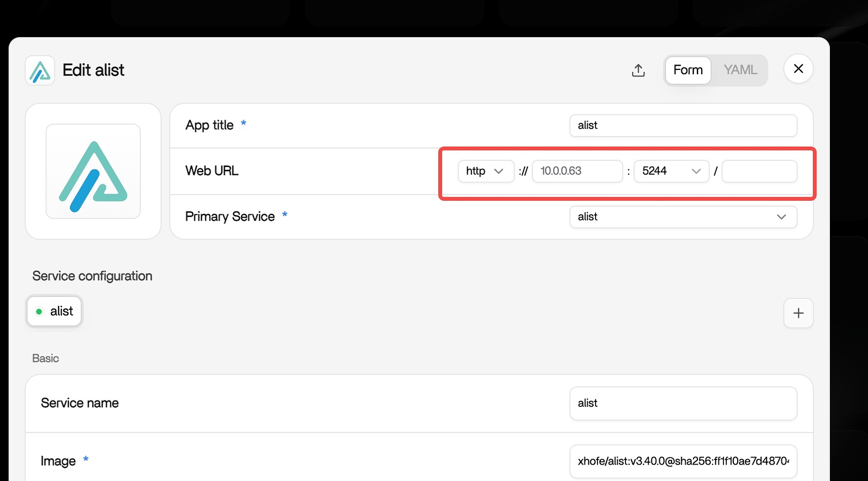The image size is (868, 481).
Task: Switch to the Form view tab
Action: point(688,70)
